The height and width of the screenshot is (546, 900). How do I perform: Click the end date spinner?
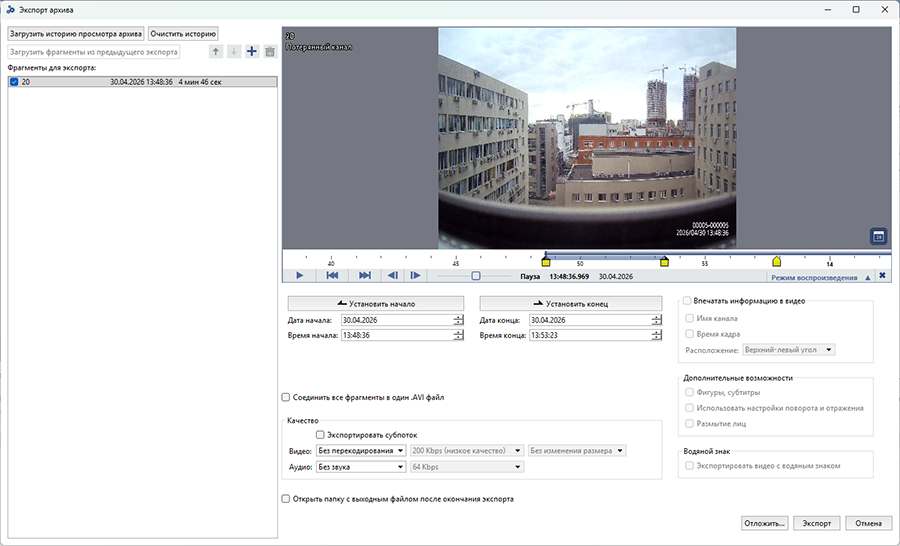click(657, 320)
